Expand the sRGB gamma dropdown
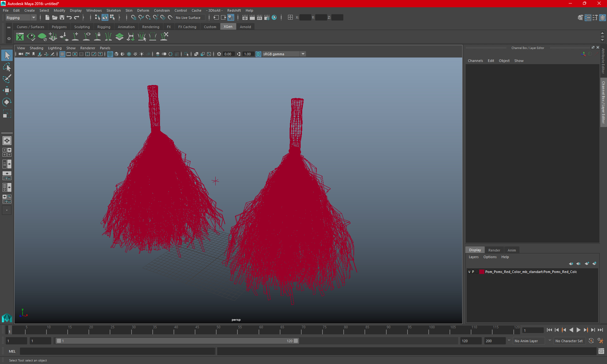This screenshot has width=607, height=364. point(303,54)
